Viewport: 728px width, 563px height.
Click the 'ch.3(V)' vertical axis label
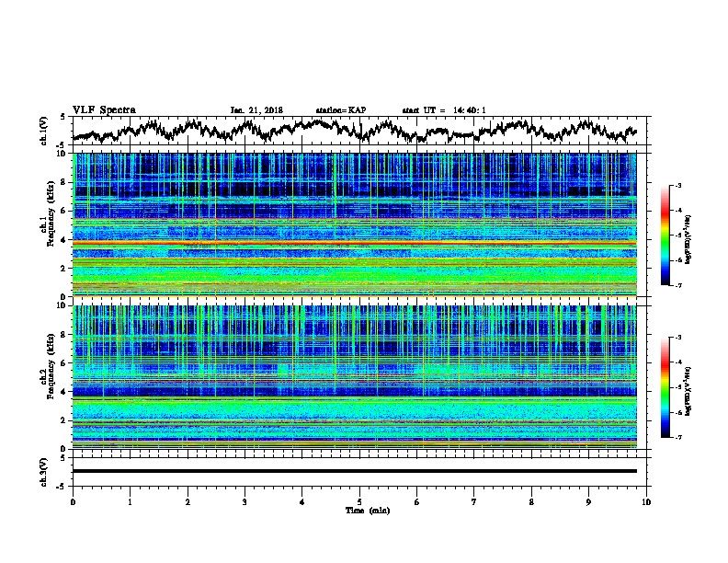click(44, 472)
